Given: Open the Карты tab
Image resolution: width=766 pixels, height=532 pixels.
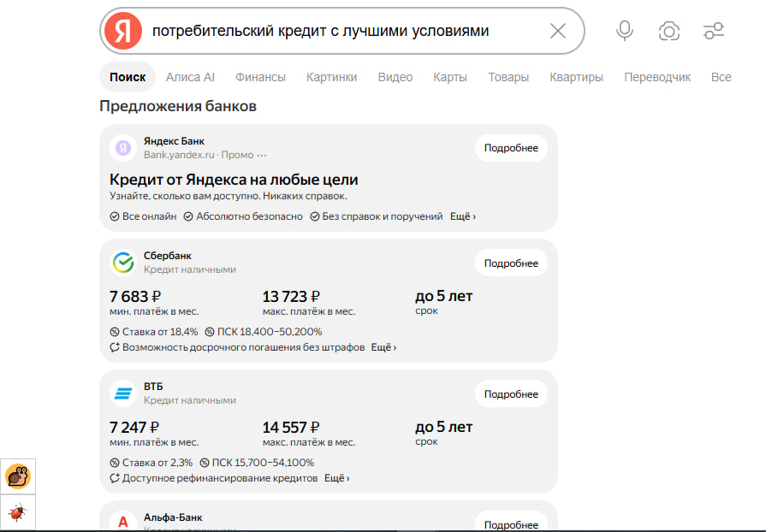Looking at the screenshot, I should (450, 77).
